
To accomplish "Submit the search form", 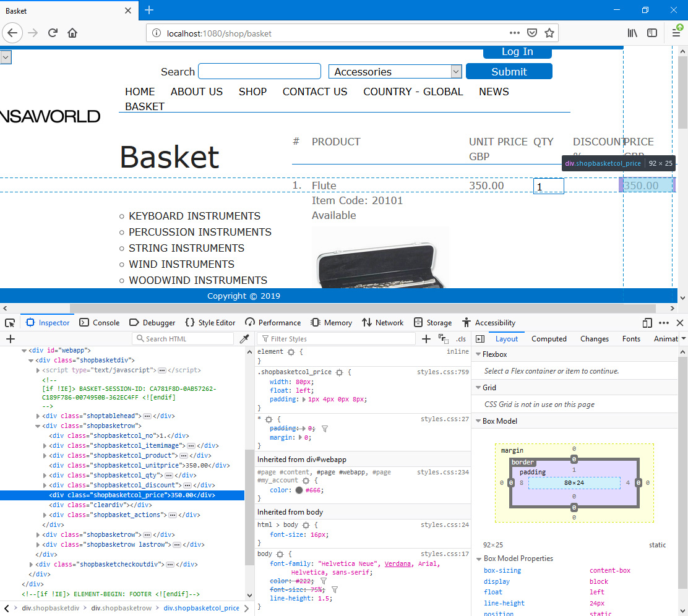I will (x=509, y=72).
